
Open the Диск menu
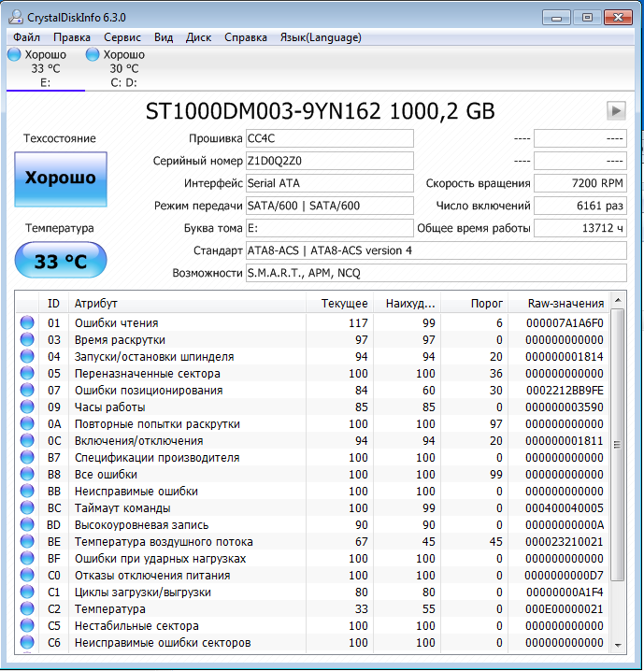[x=198, y=37]
